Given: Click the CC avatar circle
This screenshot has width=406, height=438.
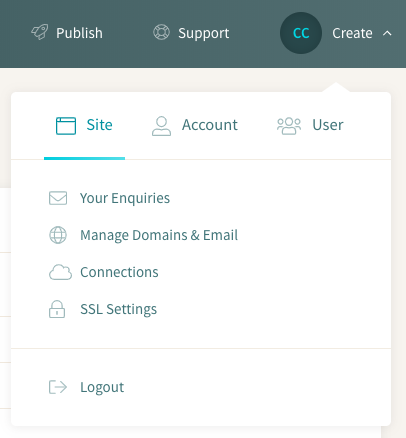Looking at the screenshot, I should coord(301,33).
